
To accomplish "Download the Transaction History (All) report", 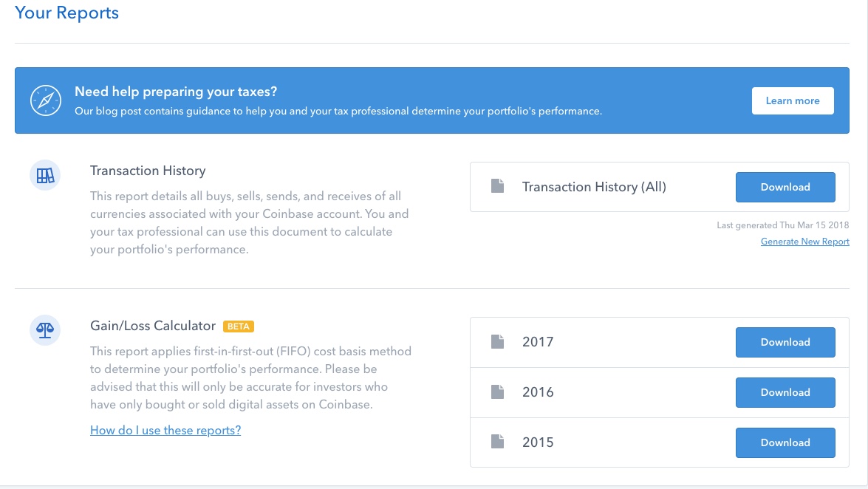I will [785, 187].
